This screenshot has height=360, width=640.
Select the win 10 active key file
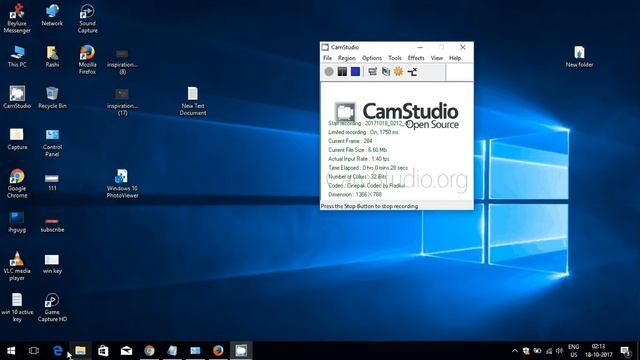17,307
